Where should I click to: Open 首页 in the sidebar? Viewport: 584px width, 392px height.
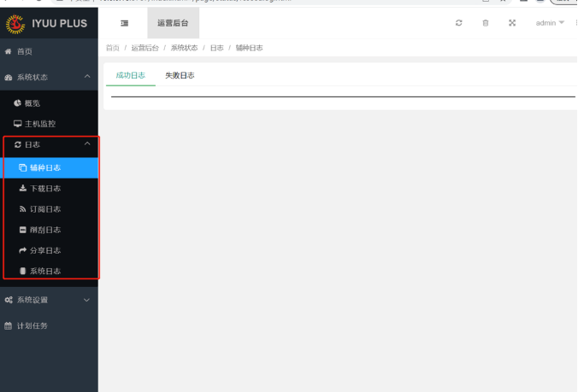click(49, 52)
